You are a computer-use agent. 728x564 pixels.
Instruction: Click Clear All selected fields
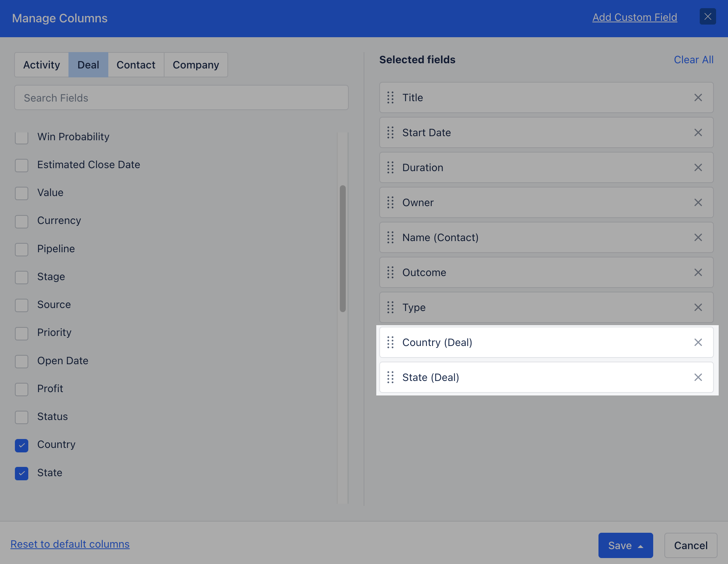click(693, 60)
